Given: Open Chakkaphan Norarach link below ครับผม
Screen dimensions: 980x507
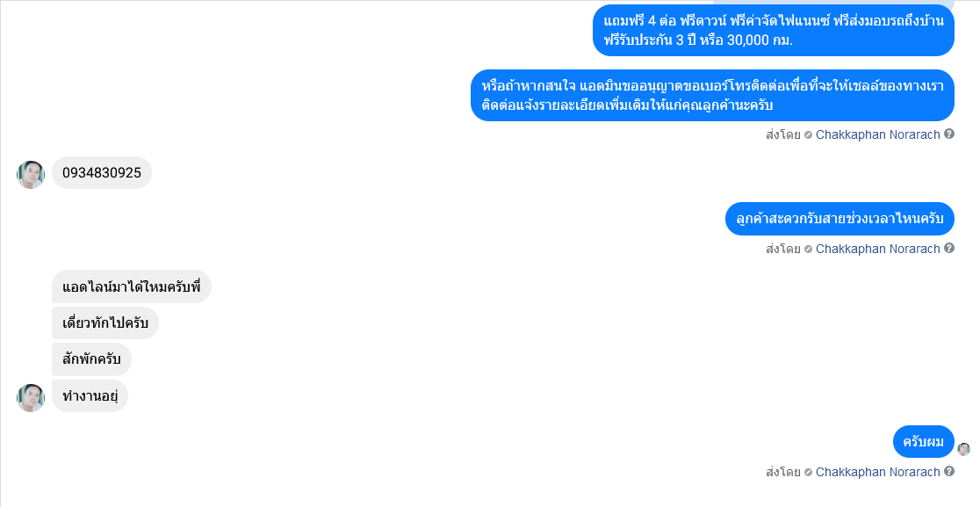Looking at the screenshot, I should pos(877,472).
